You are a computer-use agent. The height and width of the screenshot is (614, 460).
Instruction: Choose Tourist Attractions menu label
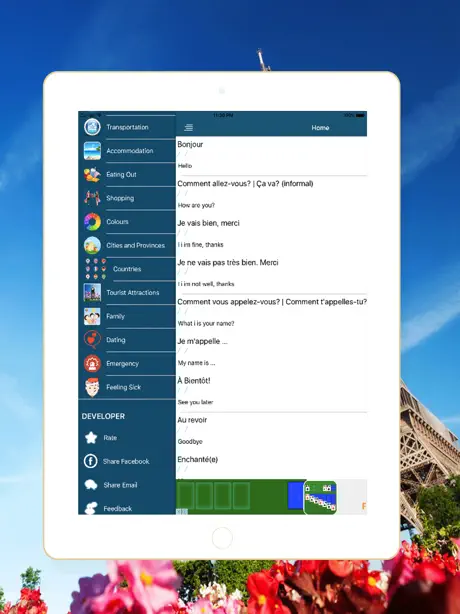pos(133,293)
